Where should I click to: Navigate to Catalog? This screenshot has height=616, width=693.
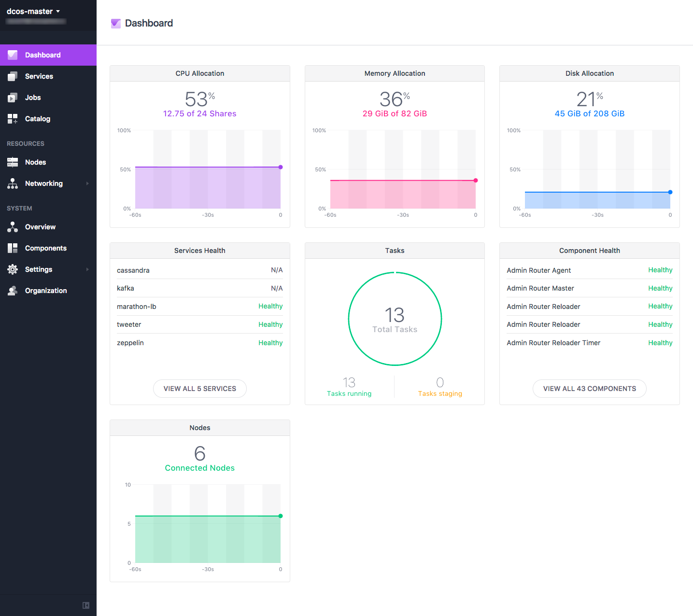click(x=48, y=119)
